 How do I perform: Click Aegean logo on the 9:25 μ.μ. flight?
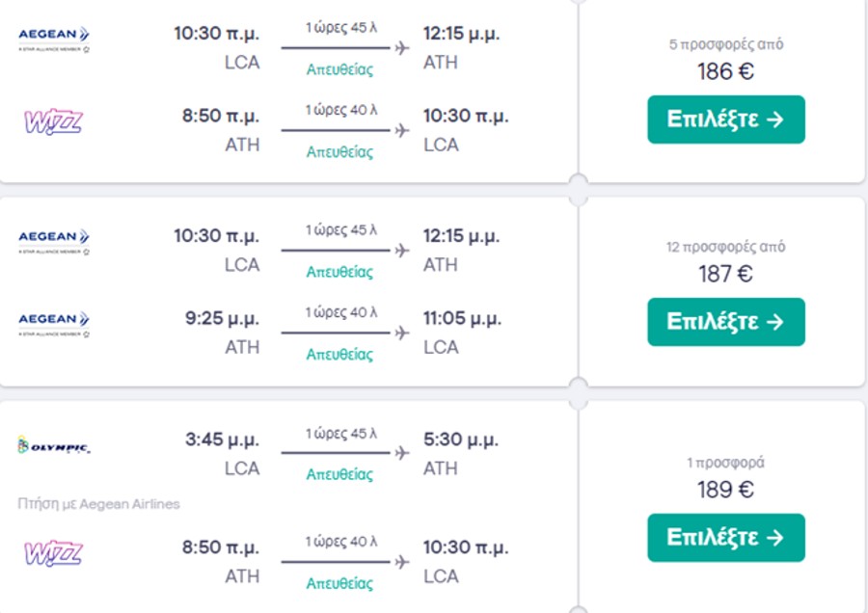(54, 324)
